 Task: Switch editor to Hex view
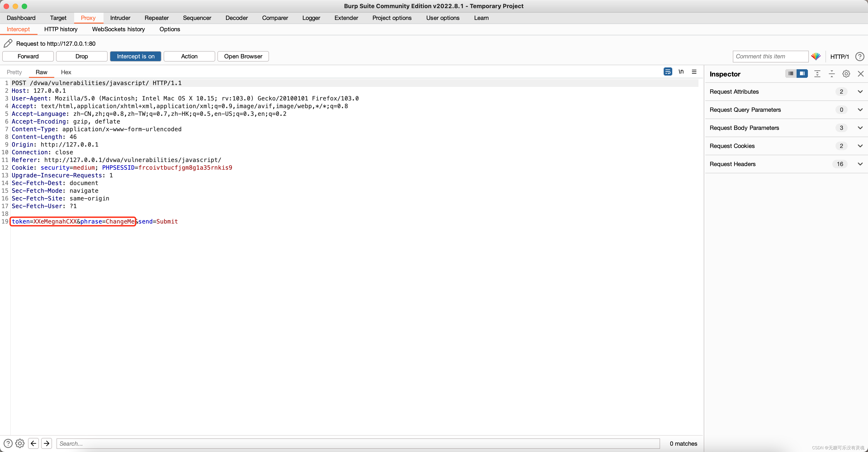(x=66, y=72)
